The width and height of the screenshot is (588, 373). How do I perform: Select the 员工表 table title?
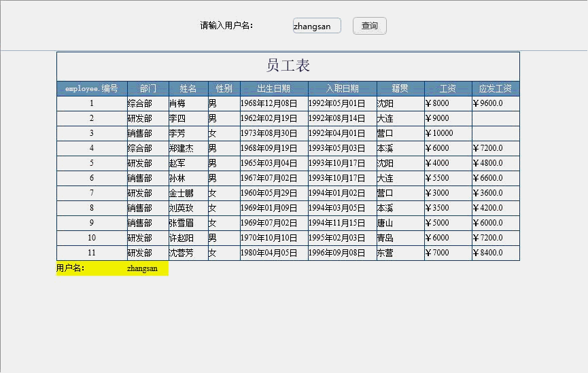[x=288, y=65]
